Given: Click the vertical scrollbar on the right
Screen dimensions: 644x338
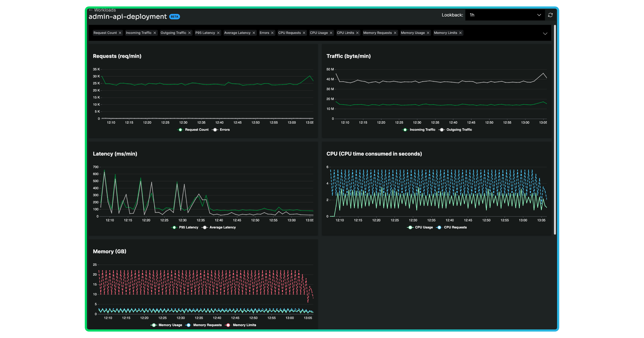Looking at the screenshot, I should (555, 129).
